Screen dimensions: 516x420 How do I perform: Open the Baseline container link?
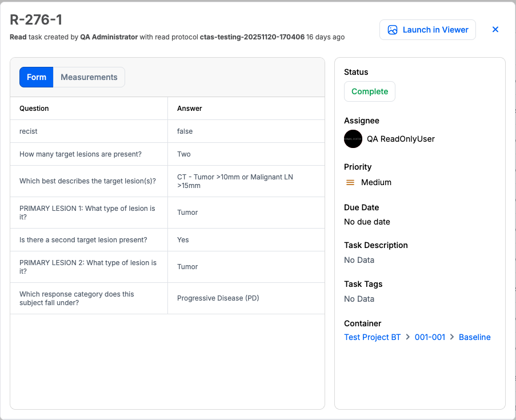click(474, 337)
